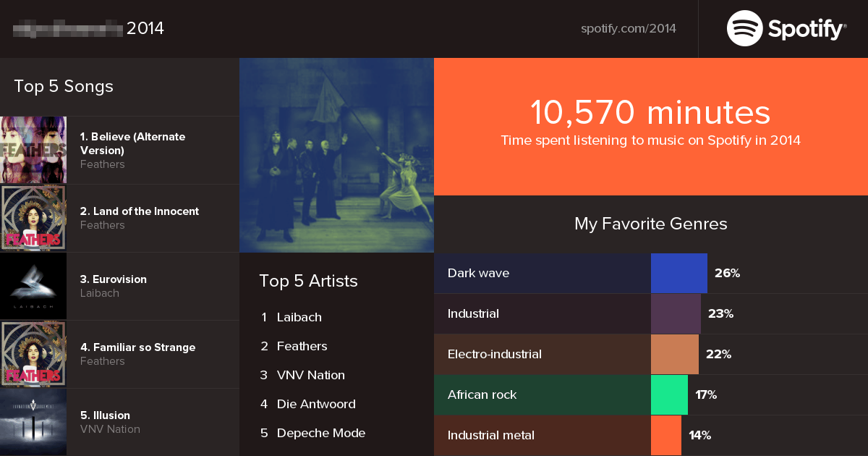Image resolution: width=868 pixels, height=456 pixels.
Task: Open the Illusion VNV Nation album art
Action: pos(33,422)
